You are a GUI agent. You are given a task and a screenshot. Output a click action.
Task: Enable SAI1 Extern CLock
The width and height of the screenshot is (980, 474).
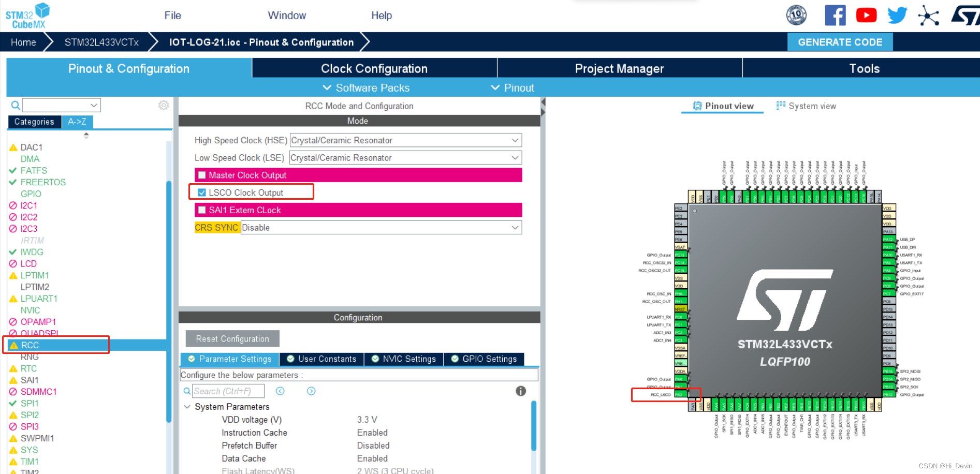coord(201,210)
